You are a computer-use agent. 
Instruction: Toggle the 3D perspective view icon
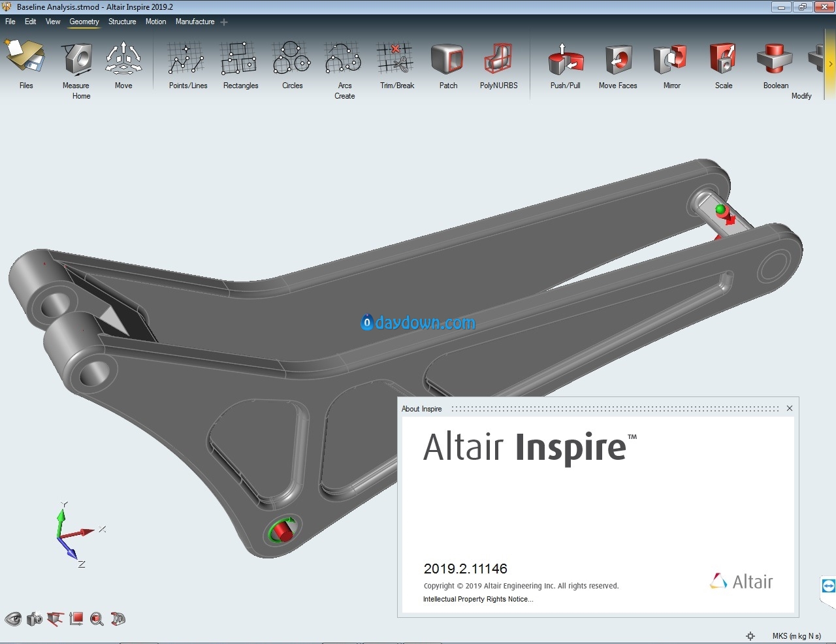click(118, 619)
